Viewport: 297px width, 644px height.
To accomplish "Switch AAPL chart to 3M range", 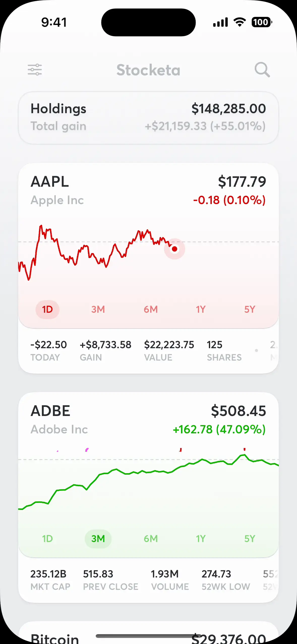I will (98, 309).
